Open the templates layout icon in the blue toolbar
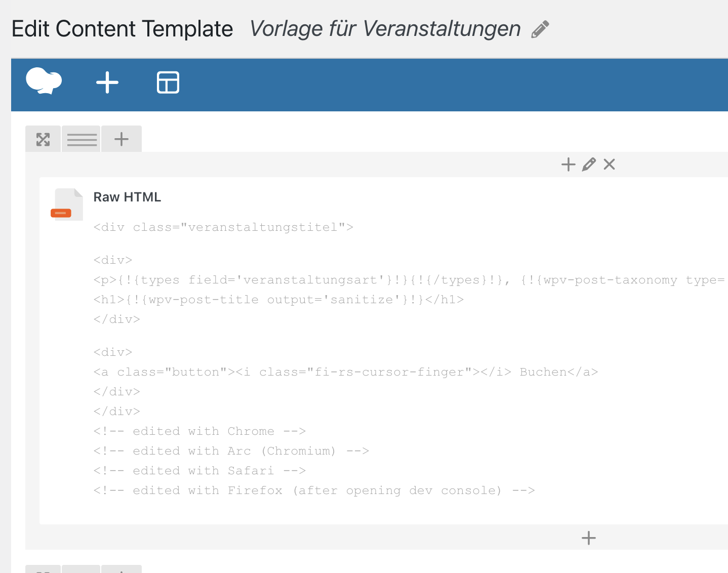Viewport: 728px width, 573px height. coord(168,83)
